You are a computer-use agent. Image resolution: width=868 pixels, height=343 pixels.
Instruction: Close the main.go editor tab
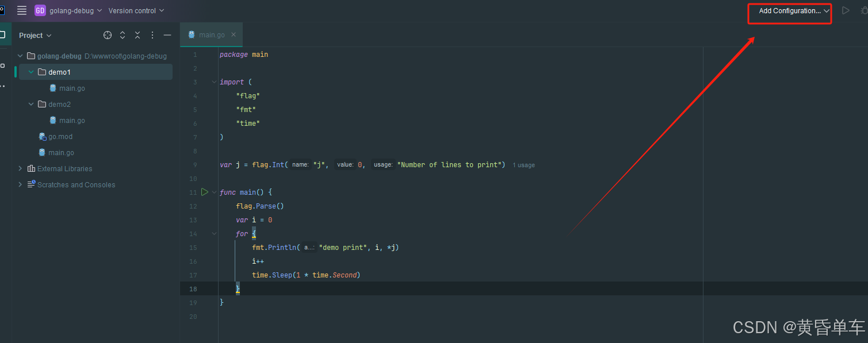coord(234,34)
